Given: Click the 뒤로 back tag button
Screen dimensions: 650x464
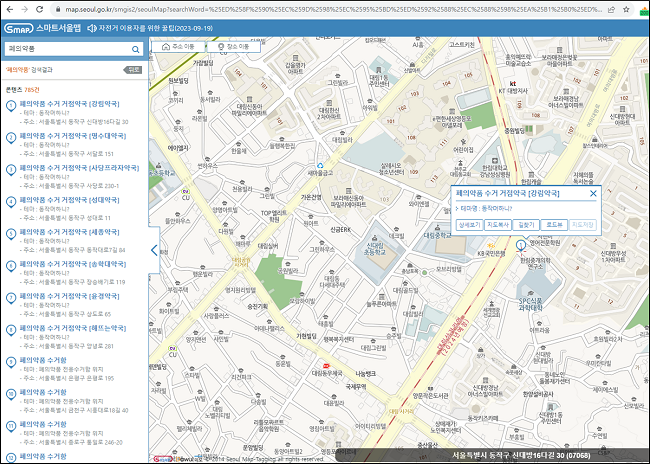Looking at the screenshot, I should click(x=133, y=70).
